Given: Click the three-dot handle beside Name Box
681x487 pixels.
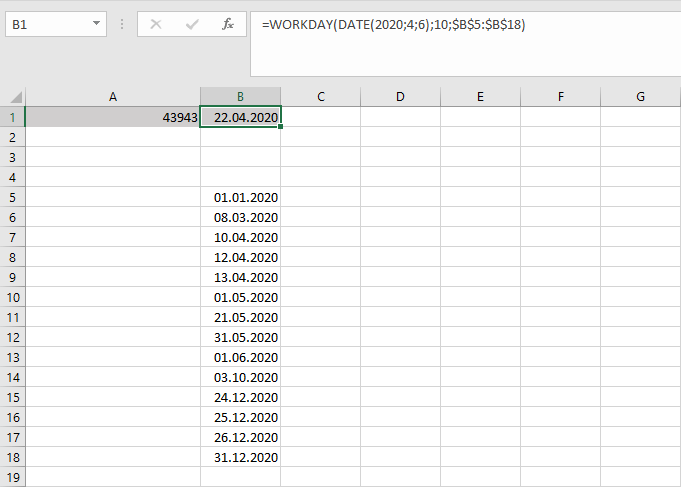Looking at the screenshot, I should (121, 24).
